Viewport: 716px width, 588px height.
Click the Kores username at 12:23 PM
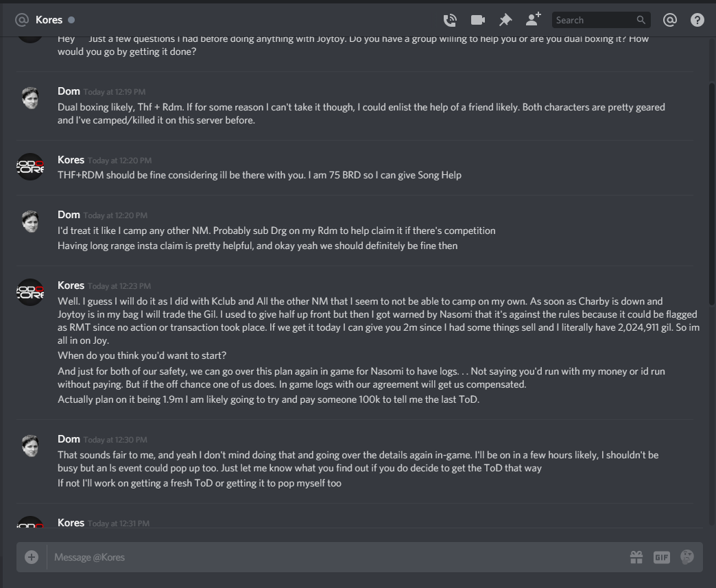(71, 285)
